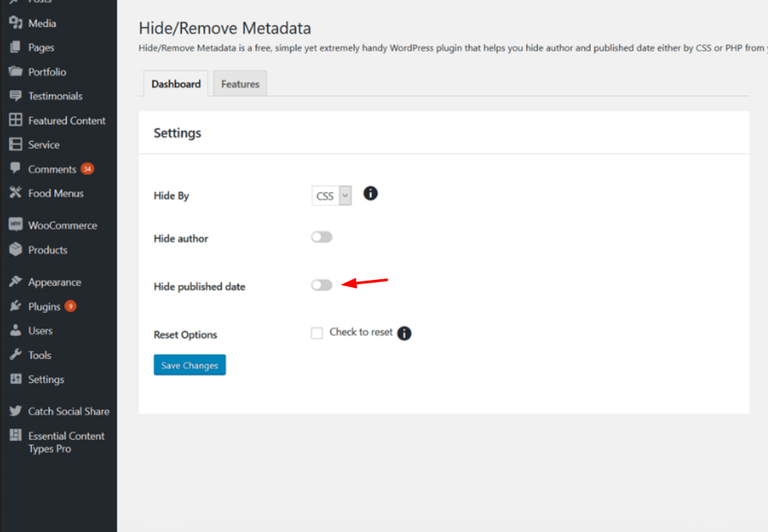Click the Reset Options label
Screen dimensions: 768x532
pos(185,335)
